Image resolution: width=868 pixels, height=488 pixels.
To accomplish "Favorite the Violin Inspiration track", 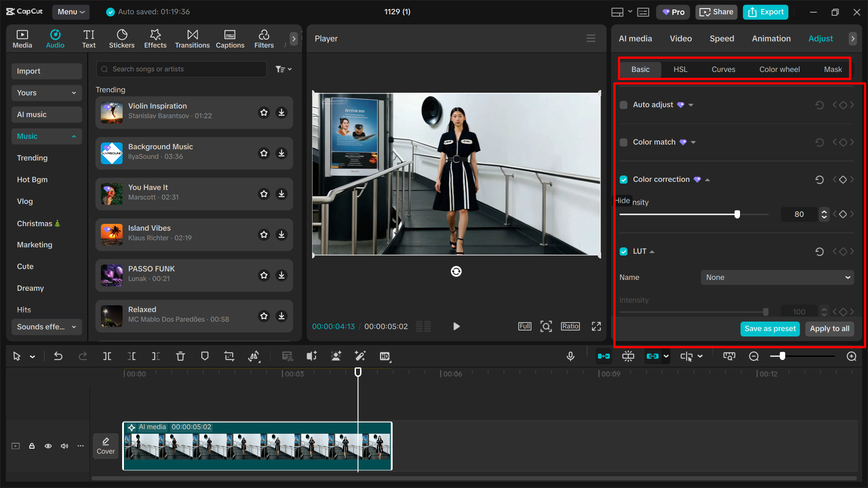I will coord(264,113).
